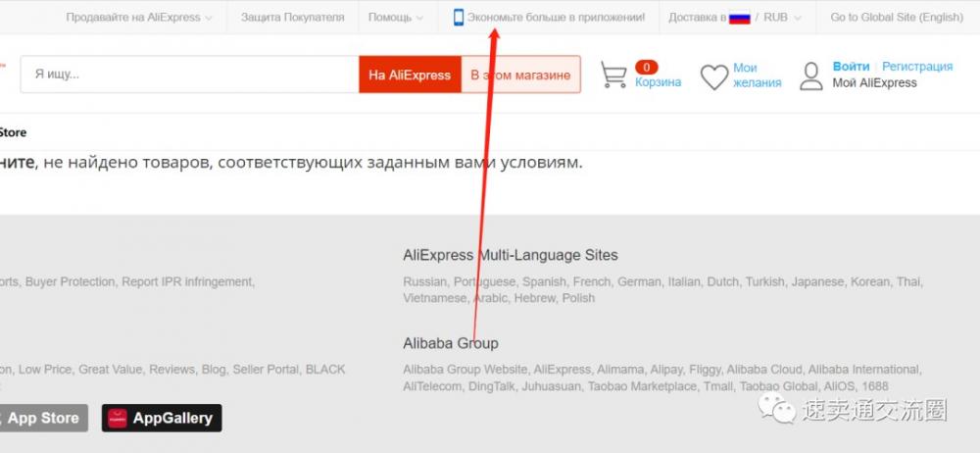Open the Juhuasuan footer link

(552, 386)
